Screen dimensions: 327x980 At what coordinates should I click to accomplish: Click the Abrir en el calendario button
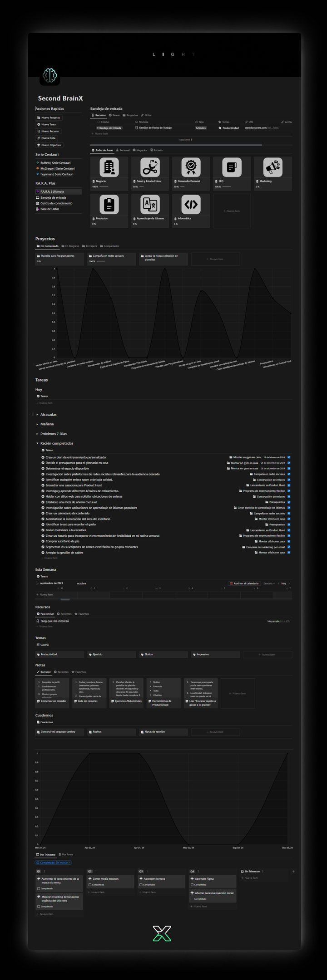tap(244, 583)
